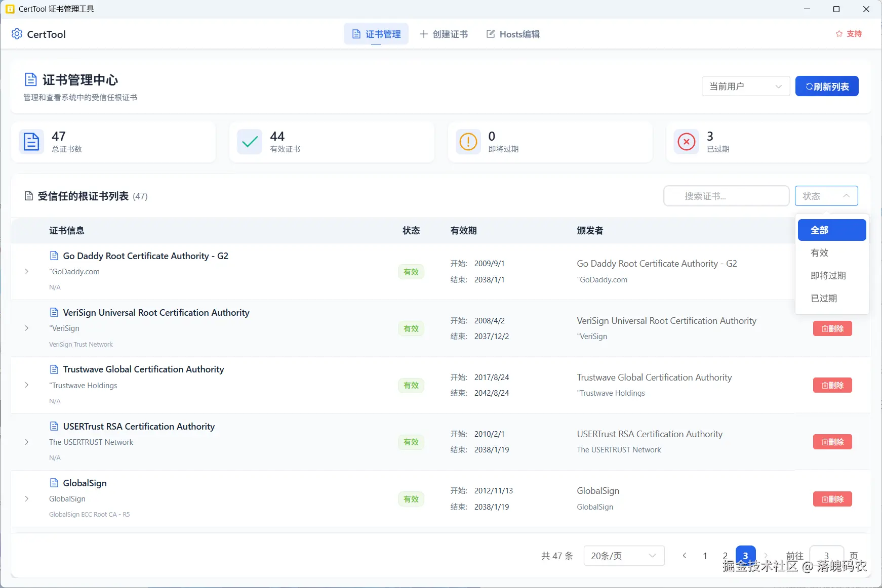The image size is (882, 588).
Task: Expand the USERTrust RSA Certification row
Action: click(27, 442)
